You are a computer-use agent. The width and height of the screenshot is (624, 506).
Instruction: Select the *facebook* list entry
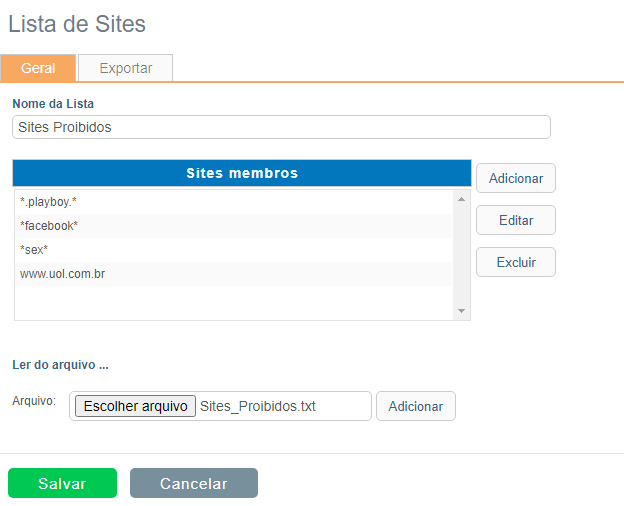[234, 226]
